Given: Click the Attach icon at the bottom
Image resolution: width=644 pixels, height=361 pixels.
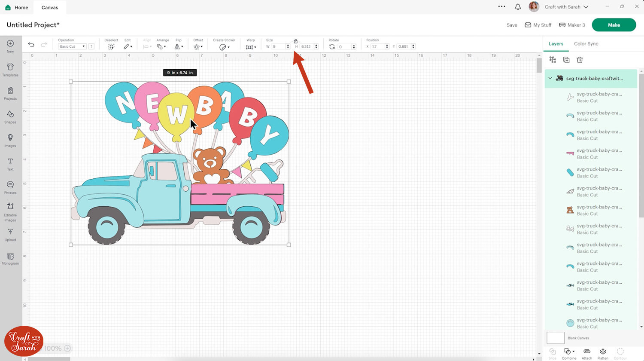Looking at the screenshot, I should click(x=586, y=352).
